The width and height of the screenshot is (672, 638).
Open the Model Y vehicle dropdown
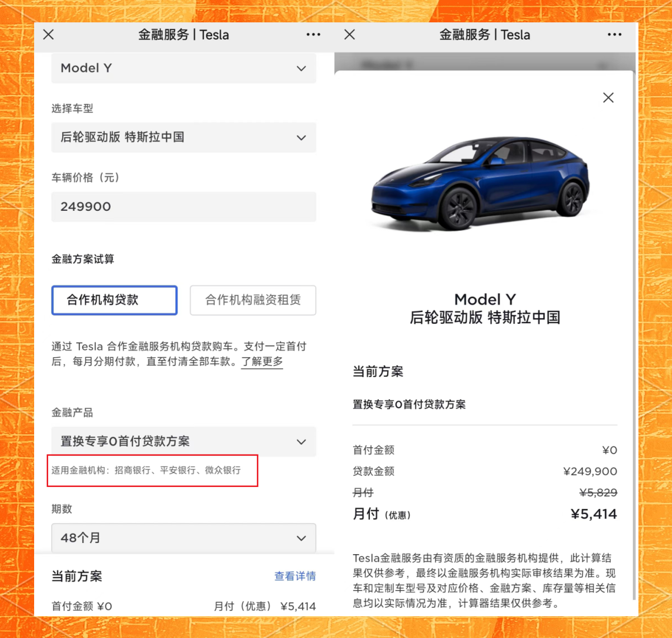click(x=184, y=68)
